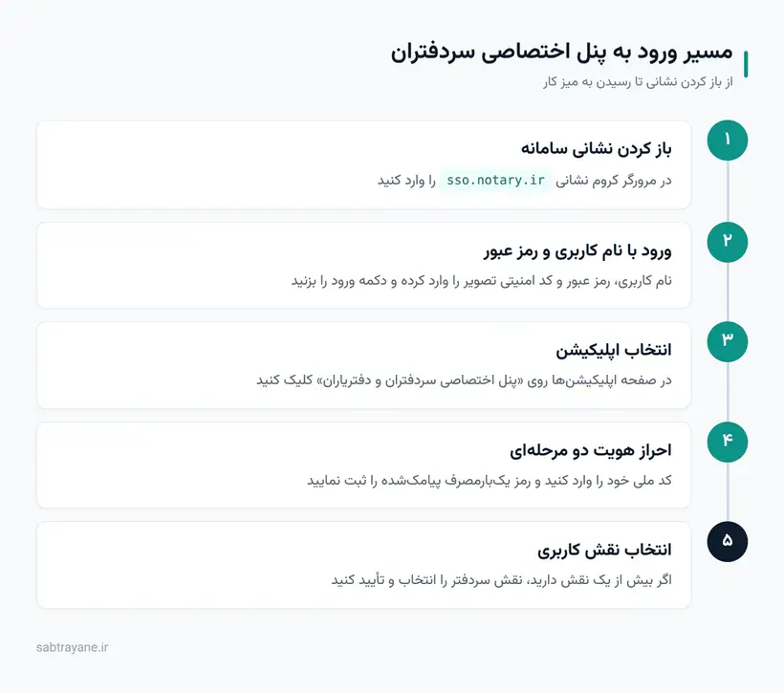Image resolution: width=784 pixels, height=693 pixels.
Task: Select card title ورود با نام کاربری و رمز عبور
Action: pyautogui.click(x=577, y=250)
